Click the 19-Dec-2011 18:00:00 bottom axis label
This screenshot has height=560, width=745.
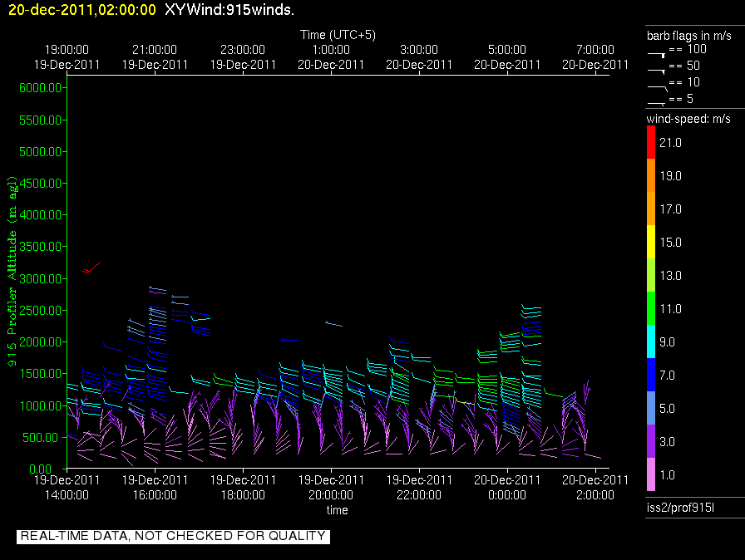pyautogui.click(x=243, y=488)
